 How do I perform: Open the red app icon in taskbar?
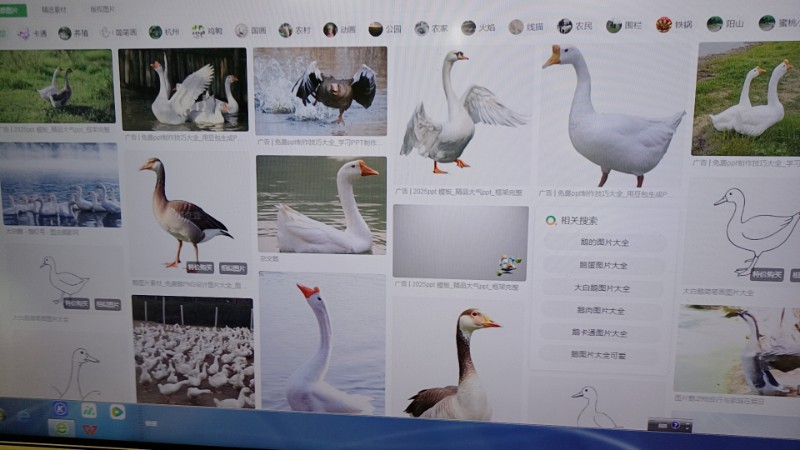90,430
